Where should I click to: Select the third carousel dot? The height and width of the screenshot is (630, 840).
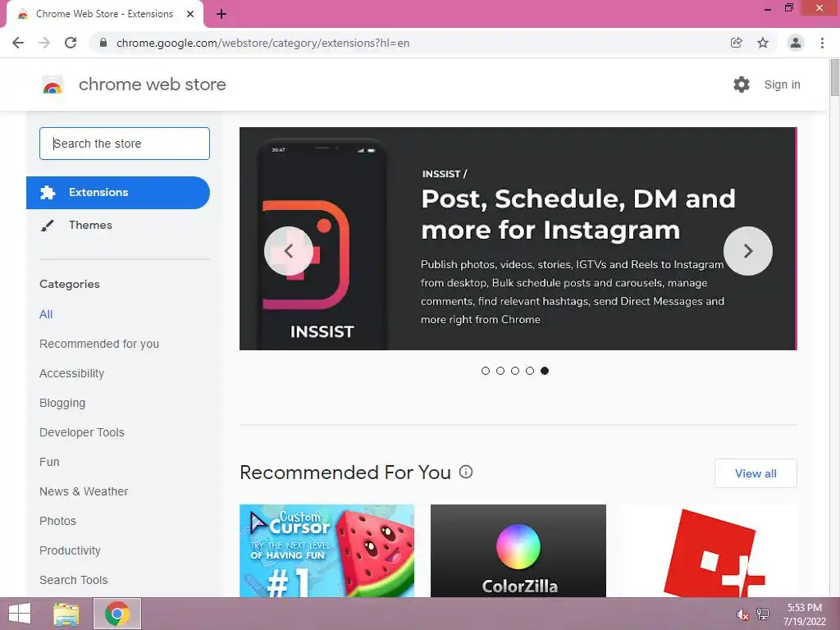pyautogui.click(x=515, y=371)
